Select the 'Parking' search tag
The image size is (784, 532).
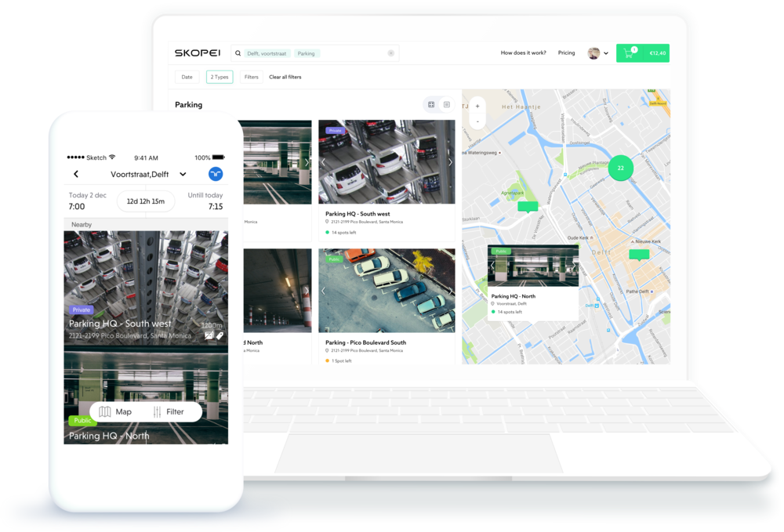click(306, 53)
